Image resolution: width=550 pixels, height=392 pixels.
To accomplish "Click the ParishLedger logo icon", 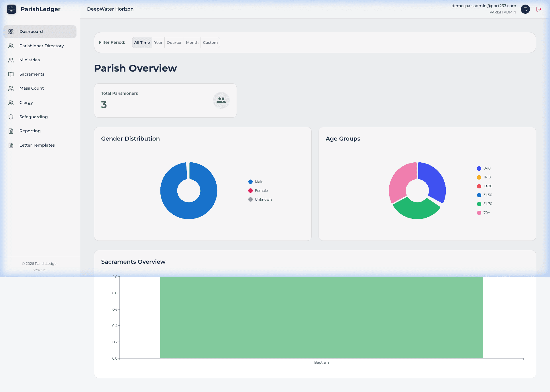I will pyautogui.click(x=11, y=9).
